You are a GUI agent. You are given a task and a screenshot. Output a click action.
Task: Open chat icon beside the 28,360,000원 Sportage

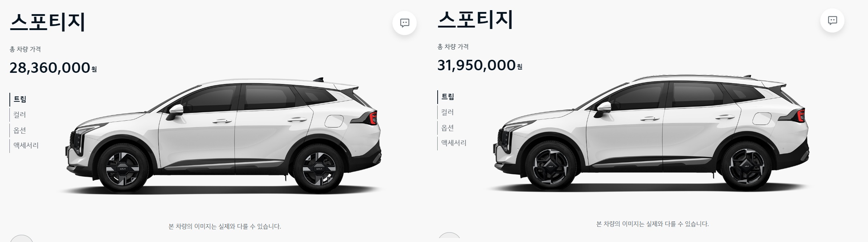404,23
